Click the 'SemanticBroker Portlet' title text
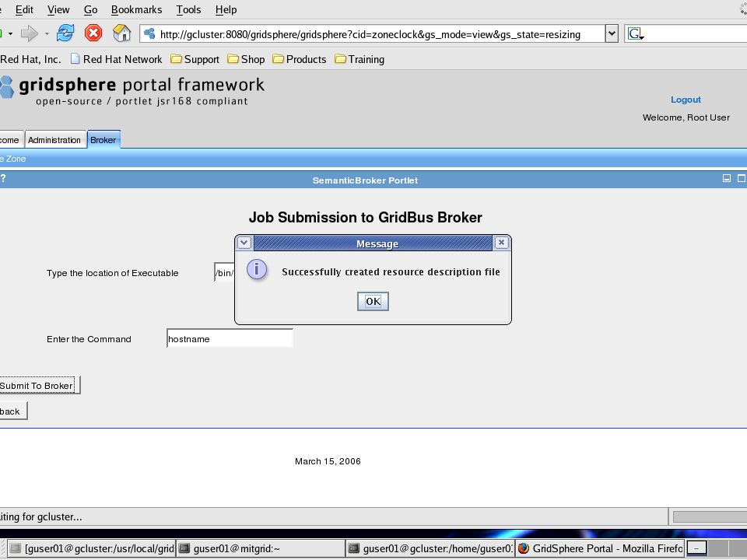Screen dimensions: 747x560 pyautogui.click(x=365, y=180)
